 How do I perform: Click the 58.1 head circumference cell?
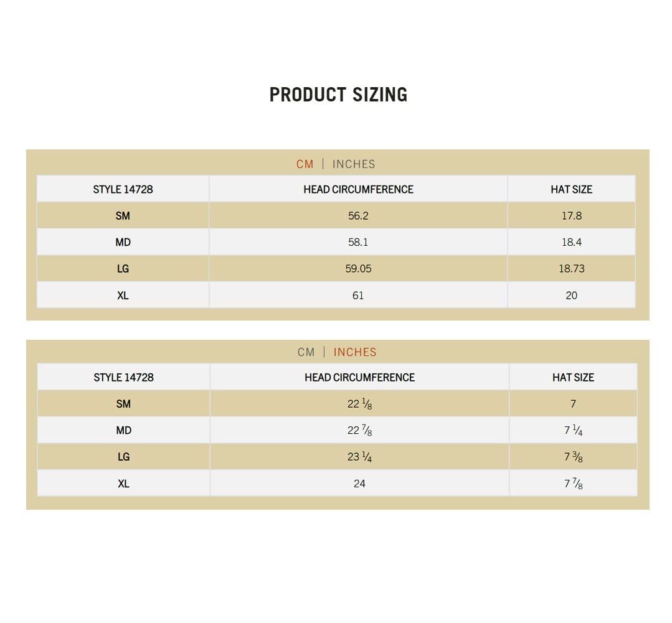tap(358, 242)
